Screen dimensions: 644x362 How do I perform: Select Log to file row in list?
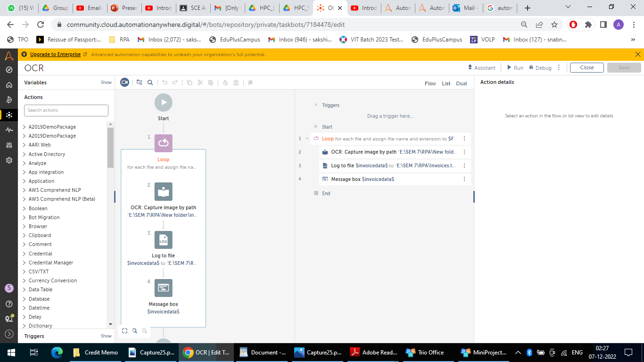click(395, 166)
